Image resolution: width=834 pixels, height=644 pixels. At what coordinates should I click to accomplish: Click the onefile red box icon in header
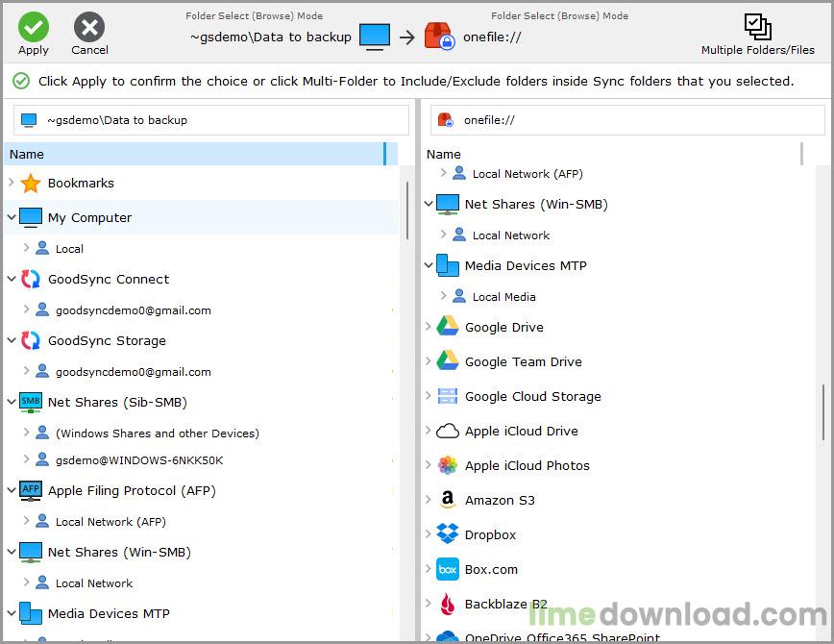439,37
